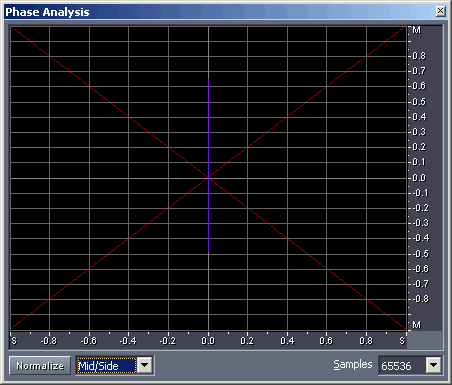This screenshot has width=452, height=385.
Task: Click the left S label on horizontal axis
Action: tap(14, 341)
